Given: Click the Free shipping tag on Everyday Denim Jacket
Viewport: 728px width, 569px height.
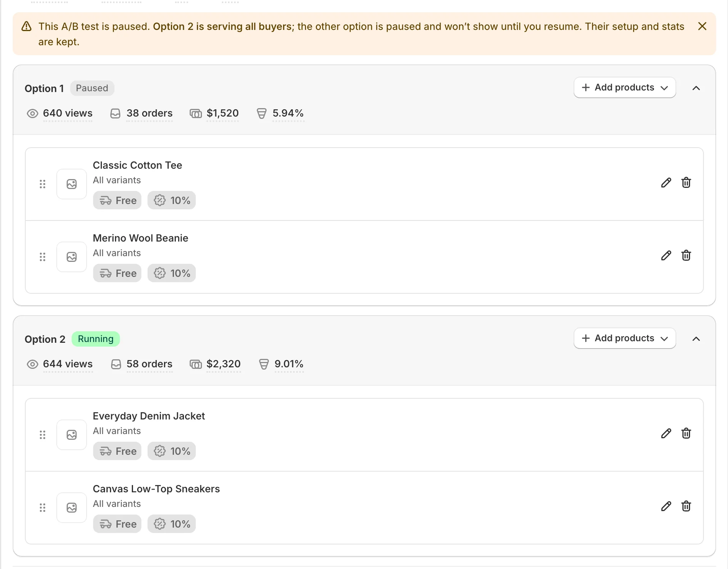Looking at the screenshot, I should coord(117,451).
